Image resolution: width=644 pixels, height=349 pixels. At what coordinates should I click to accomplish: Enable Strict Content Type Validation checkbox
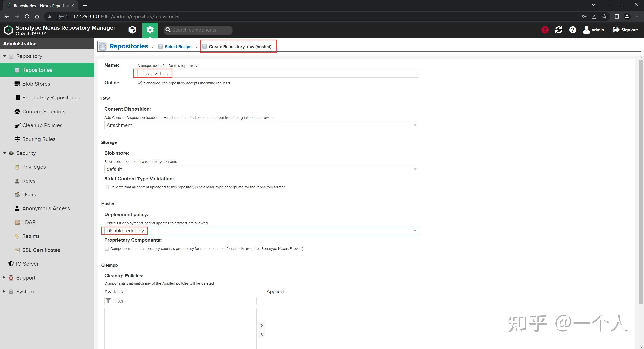pos(107,187)
